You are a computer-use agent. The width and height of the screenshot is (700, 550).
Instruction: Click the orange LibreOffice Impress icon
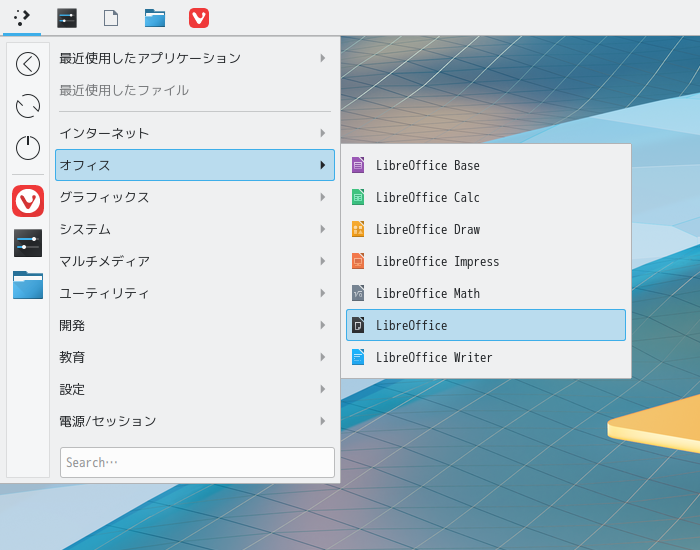(358, 261)
